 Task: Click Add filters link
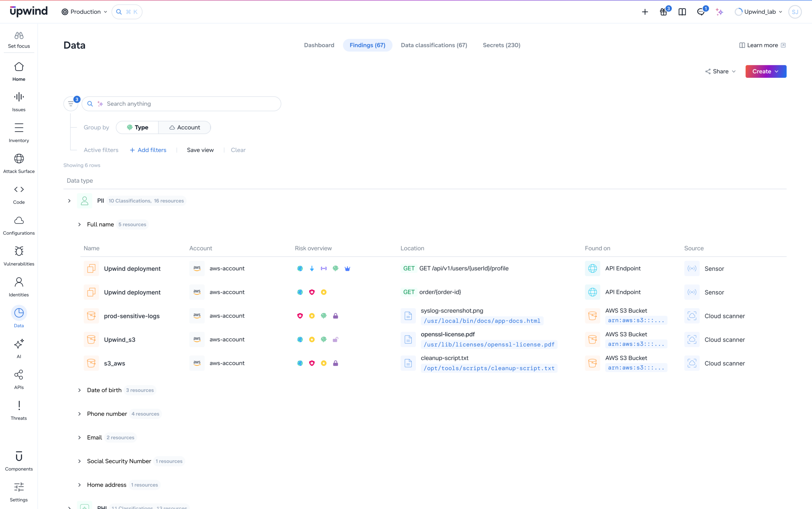[x=148, y=150]
